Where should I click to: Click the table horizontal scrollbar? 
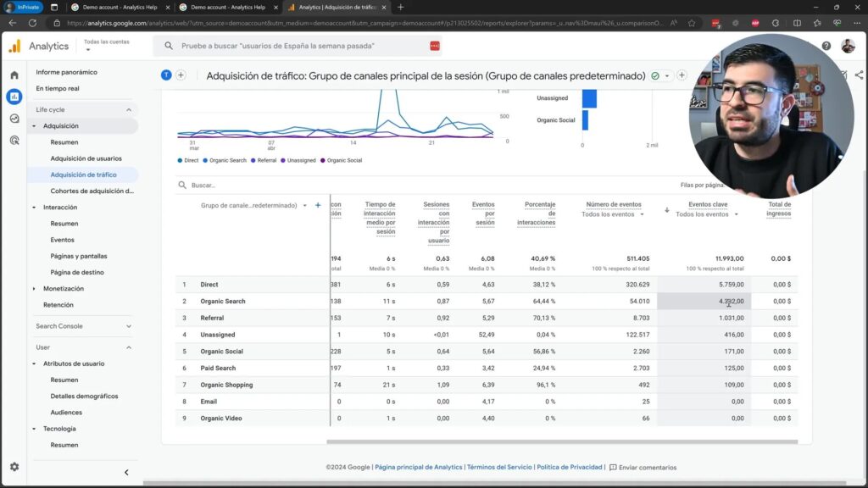562,442
